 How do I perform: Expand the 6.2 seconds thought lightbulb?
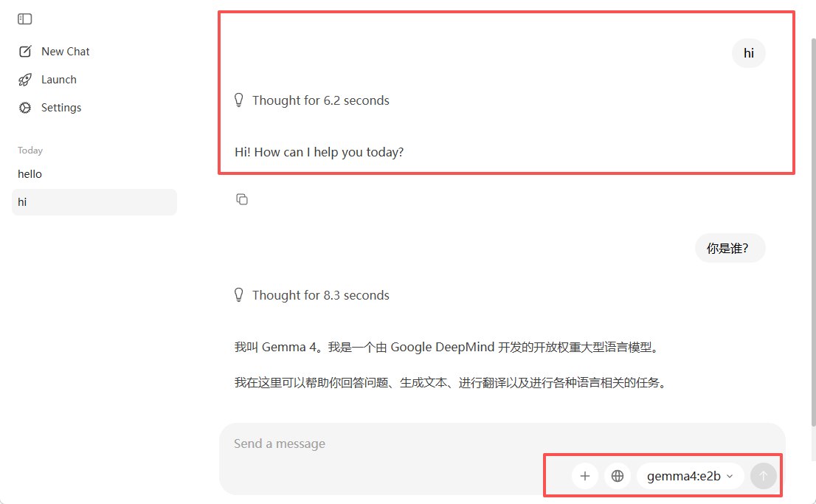pyautogui.click(x=239, y=100)
